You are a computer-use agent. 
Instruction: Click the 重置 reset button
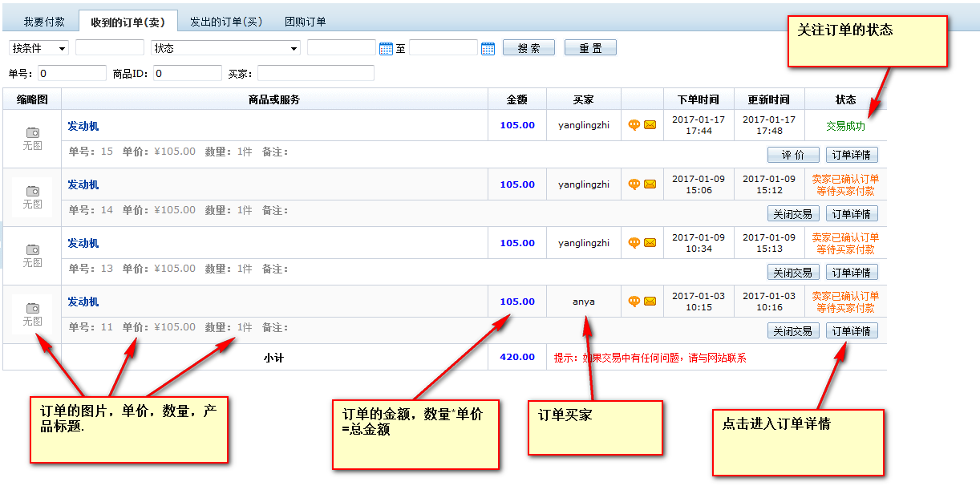(590, 48)
